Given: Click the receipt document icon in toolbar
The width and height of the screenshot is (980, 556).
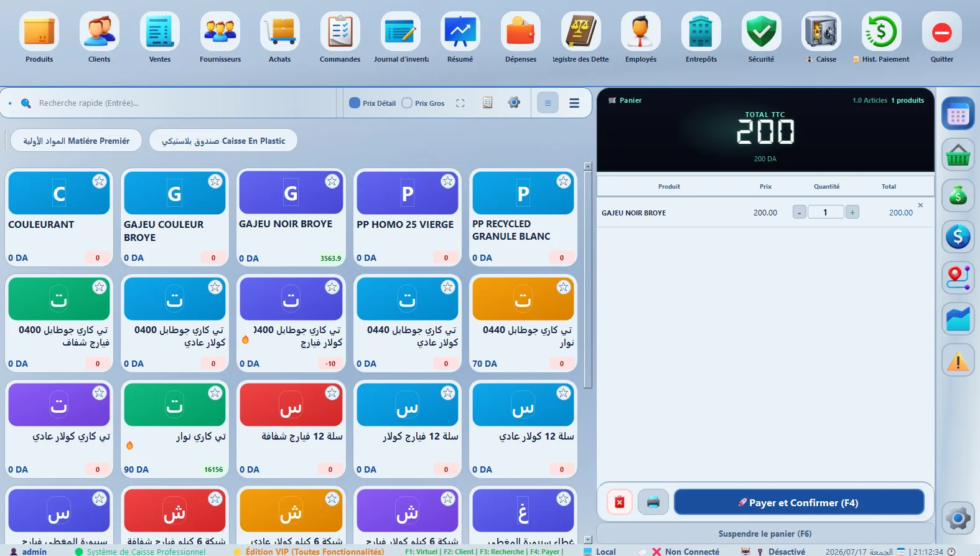Looking at the screenshot, I should (488, 103).
